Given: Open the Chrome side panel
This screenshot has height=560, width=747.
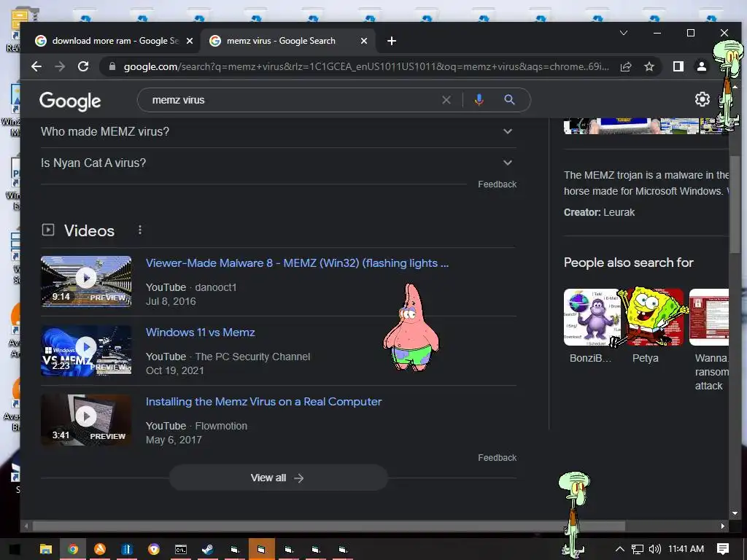Looking at the screenshot, I should [678, 66].
